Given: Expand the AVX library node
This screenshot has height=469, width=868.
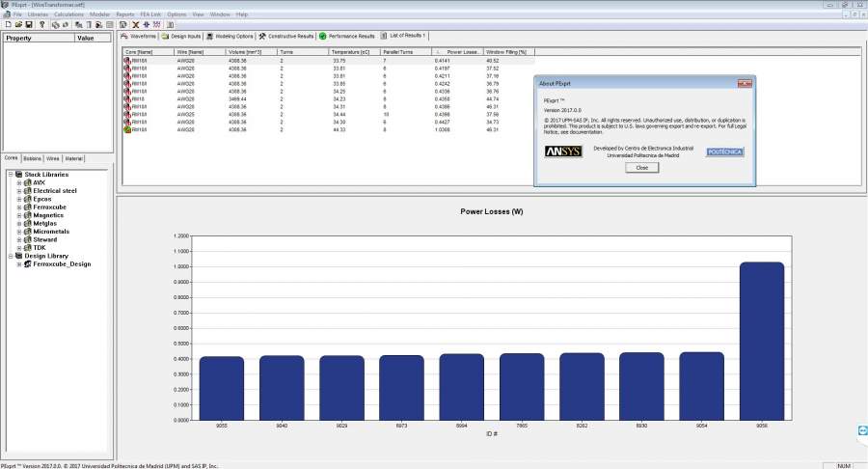Looking at the screenshot, I should click(19, 182).
